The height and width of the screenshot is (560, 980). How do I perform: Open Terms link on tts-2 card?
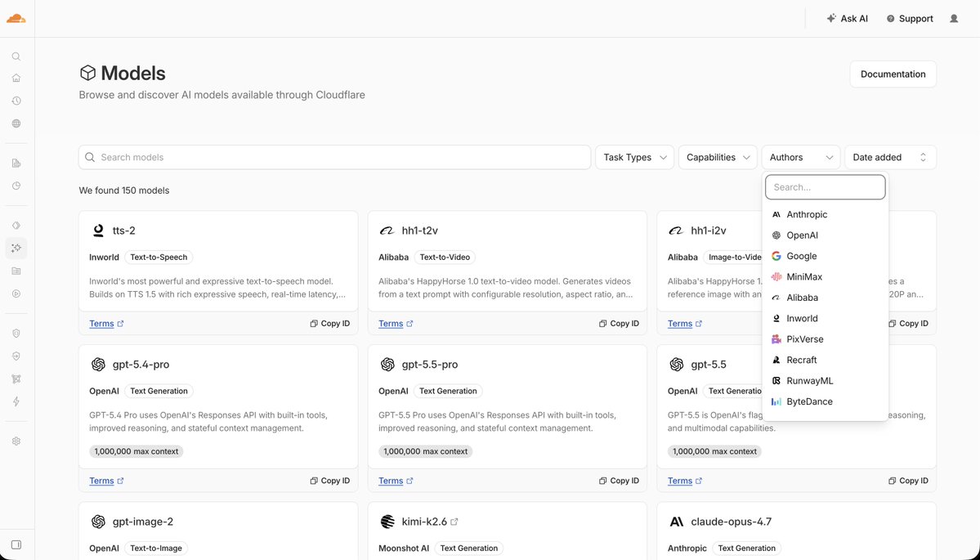click(x=106, y=324)
